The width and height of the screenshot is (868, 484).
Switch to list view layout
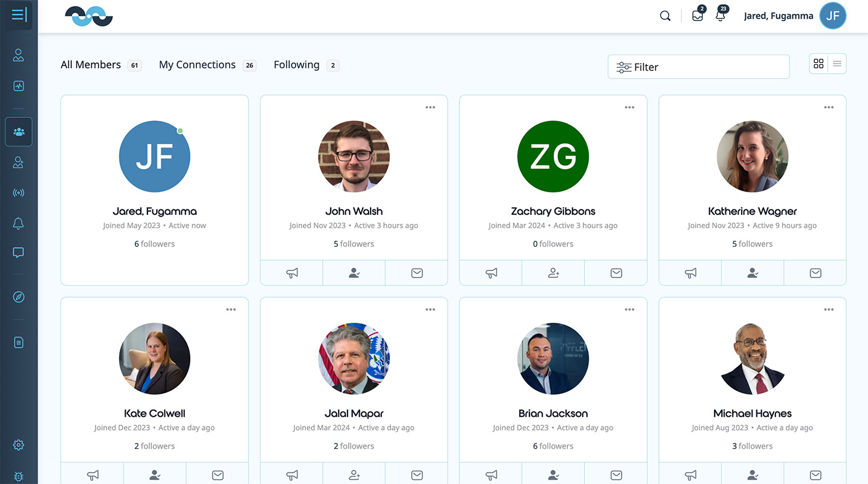(837, 64)
